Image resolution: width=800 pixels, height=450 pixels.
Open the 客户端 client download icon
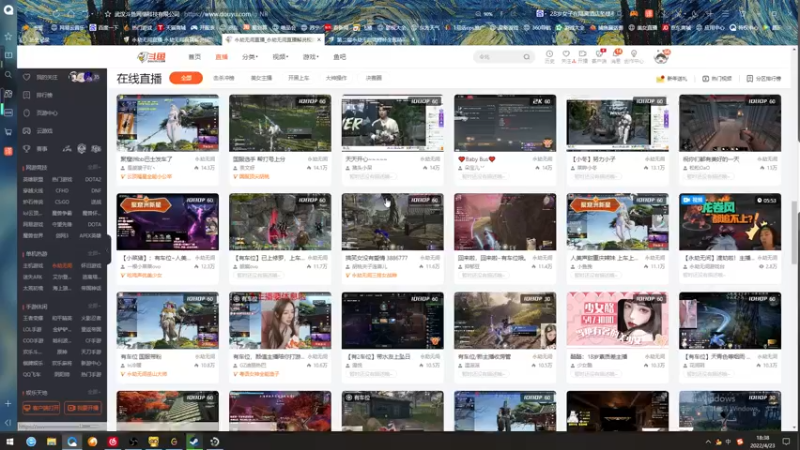point(599,56)
